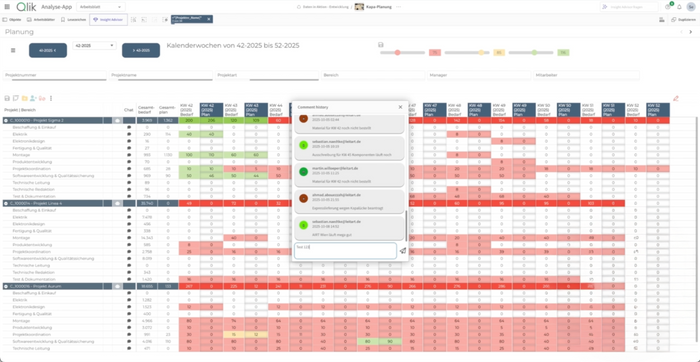700x362 pixels.
Task: Click the add person icon above the table
Action: pos(33,98)
